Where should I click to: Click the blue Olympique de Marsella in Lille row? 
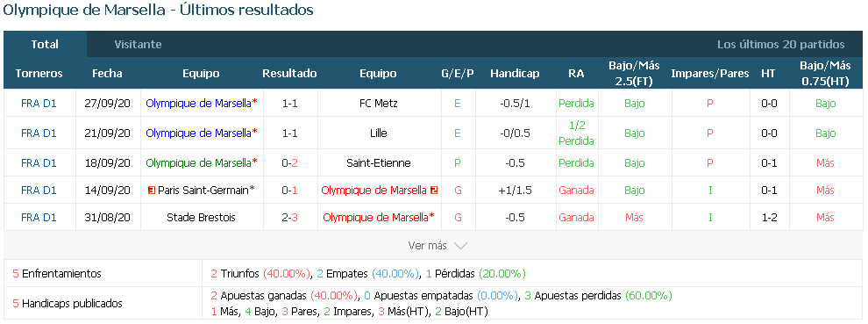point(198,133)
